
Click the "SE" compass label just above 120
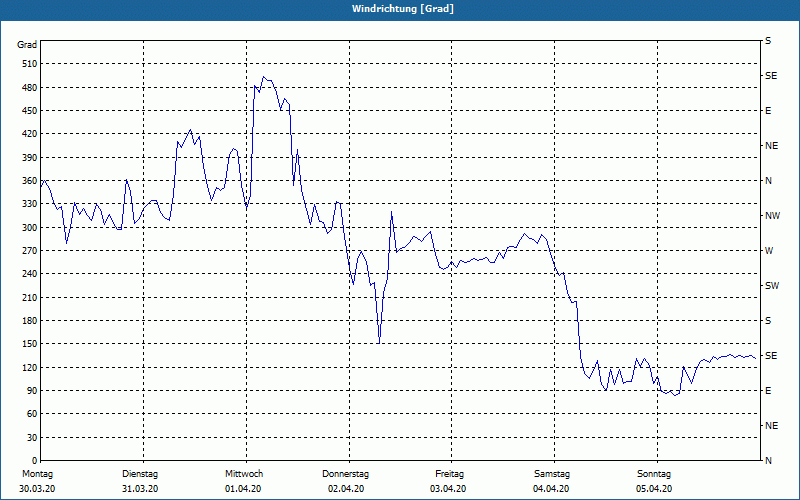pyautogui.click(x=771, y=356)
